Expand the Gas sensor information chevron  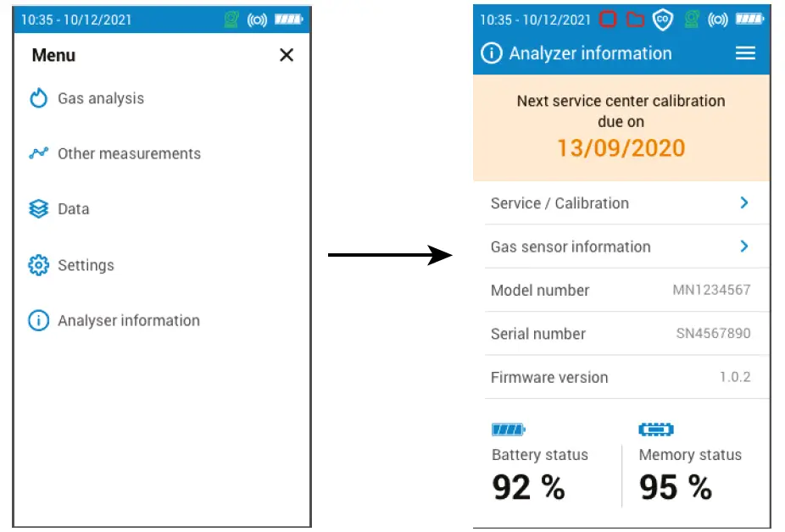click(x=743, y=247)
